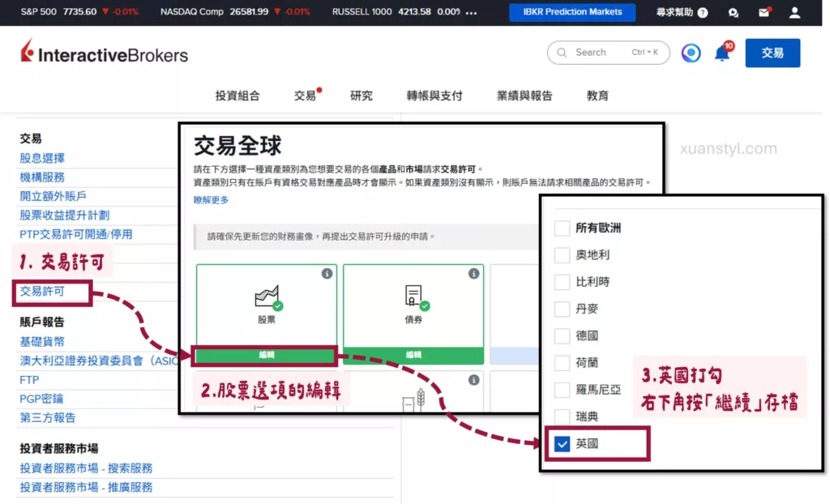
Task: Open 開立額外賬戶 link
Action: point(53,196)
